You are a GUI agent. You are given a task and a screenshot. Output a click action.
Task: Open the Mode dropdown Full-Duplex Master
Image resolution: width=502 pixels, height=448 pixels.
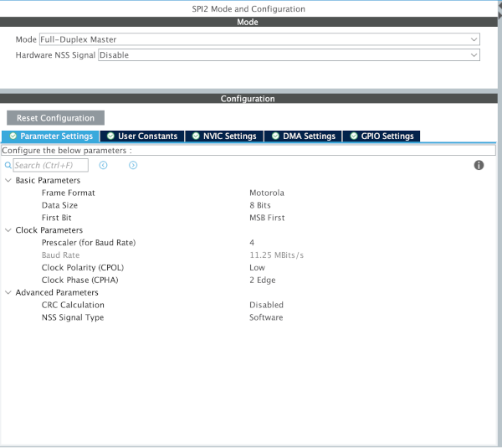click(259, 39)
